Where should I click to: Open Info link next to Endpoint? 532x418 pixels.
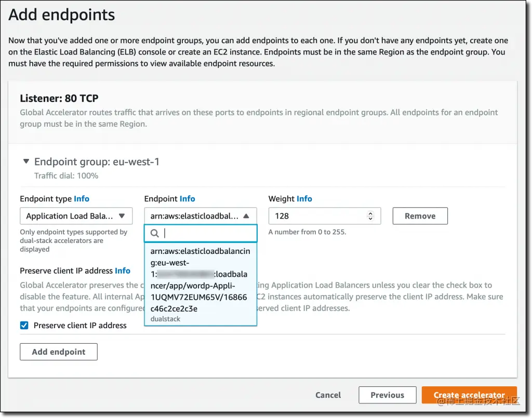point(187,199)
